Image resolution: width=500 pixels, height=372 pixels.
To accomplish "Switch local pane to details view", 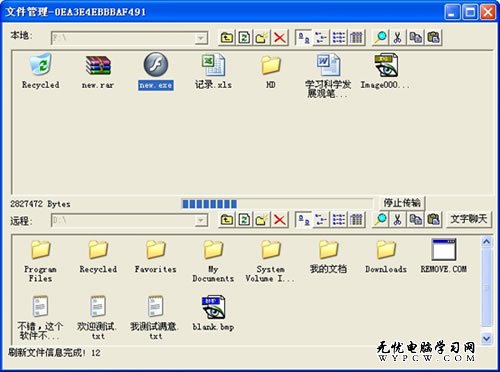I will pos(356,37).
